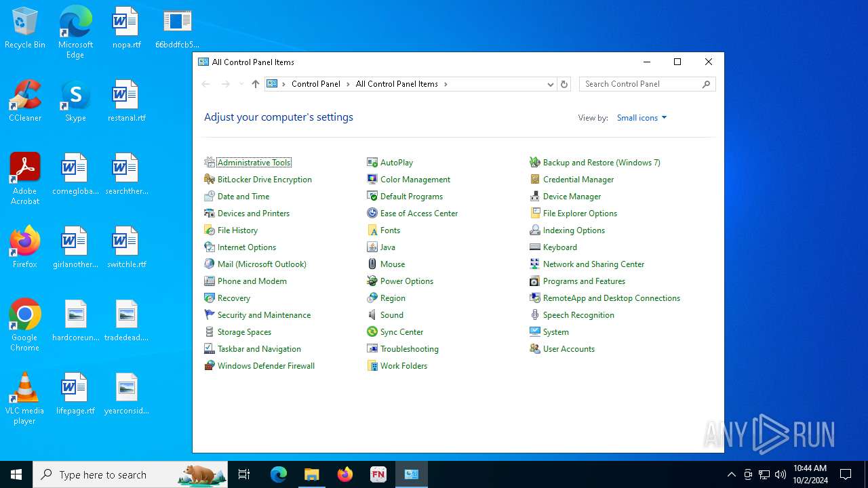The height and width of the screenshot is (488, 868).
Task: Click the taskbar search box
Action: point(130,474)
